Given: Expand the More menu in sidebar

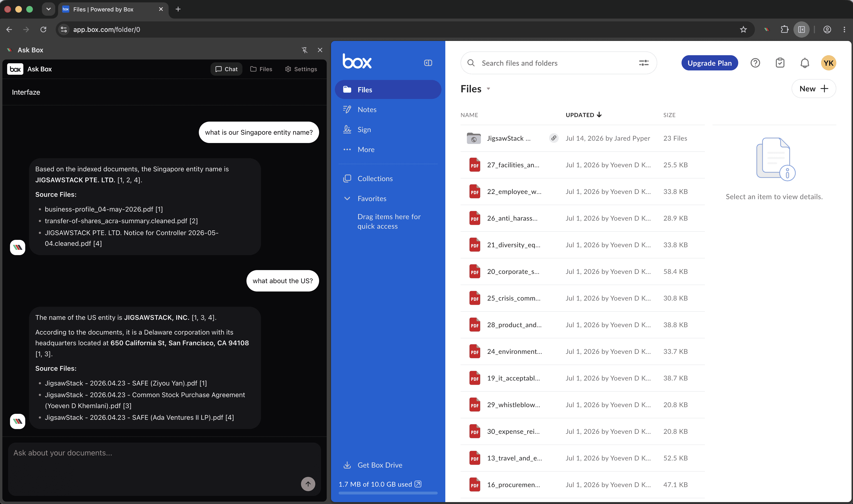Looking at the screenshot, I should (388, 149).
